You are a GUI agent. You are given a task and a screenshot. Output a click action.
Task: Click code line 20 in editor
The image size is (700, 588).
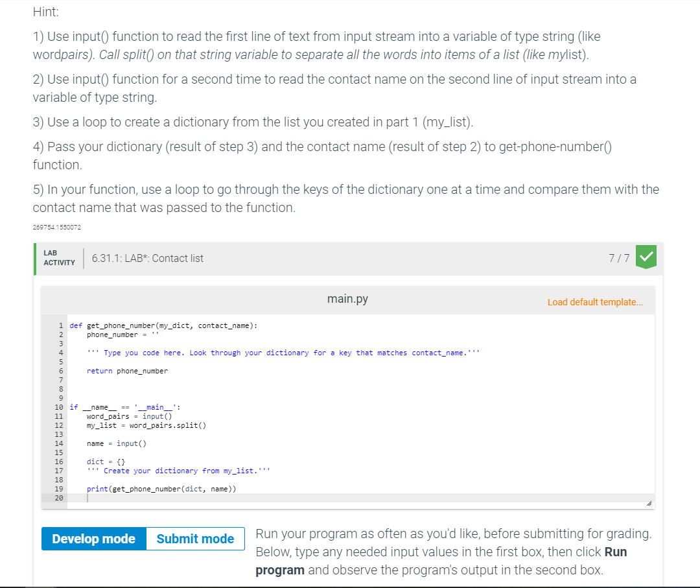(361, 499)
